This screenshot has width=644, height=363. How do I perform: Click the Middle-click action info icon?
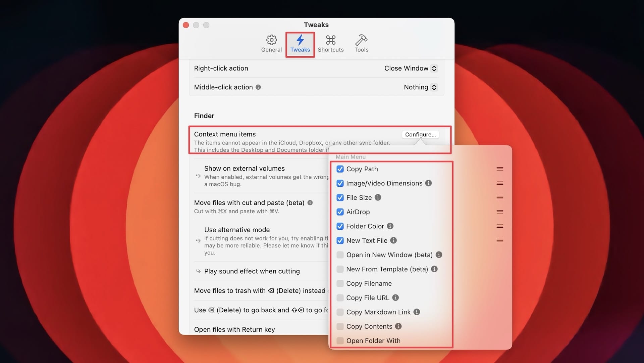click(x=258, y=87)
